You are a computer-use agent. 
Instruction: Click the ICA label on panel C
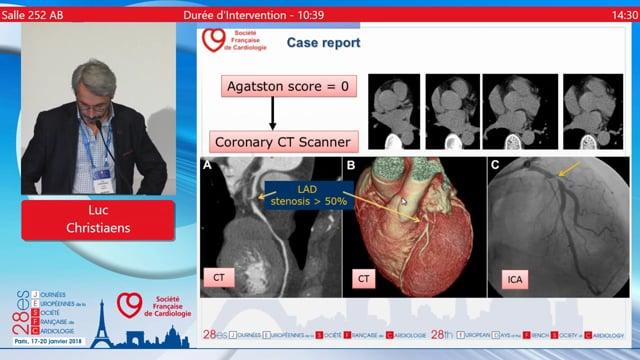pos(515,280)
